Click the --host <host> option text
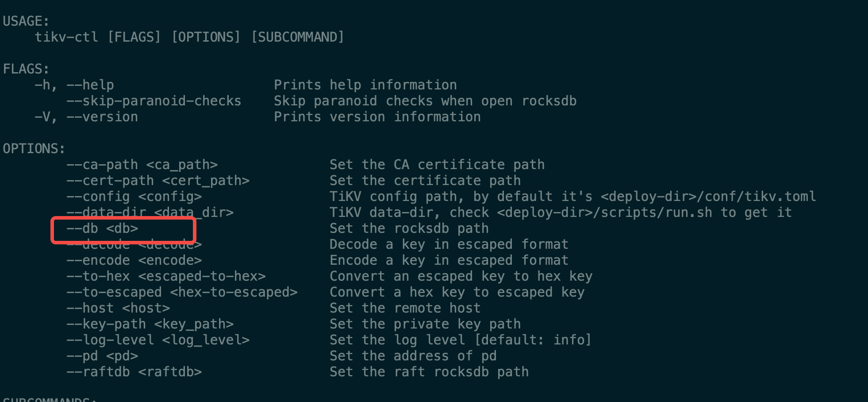 pos(118,308)
